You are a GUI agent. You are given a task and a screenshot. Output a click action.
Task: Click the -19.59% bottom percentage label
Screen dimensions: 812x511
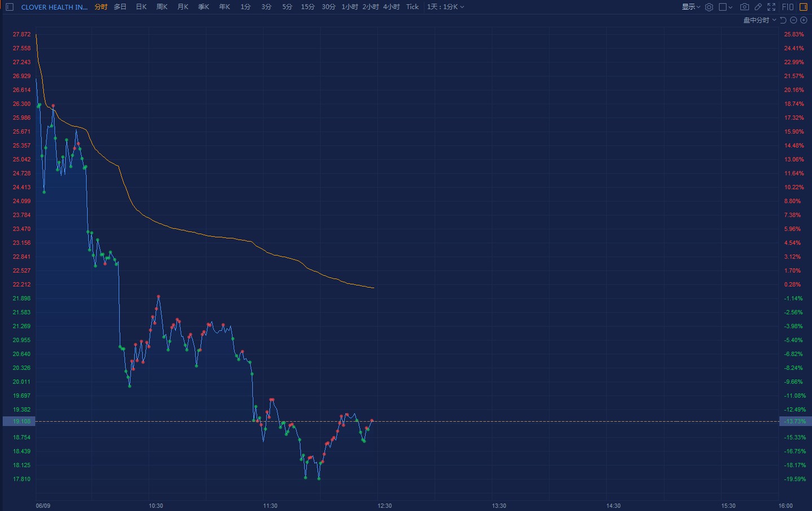coord(795,479)
